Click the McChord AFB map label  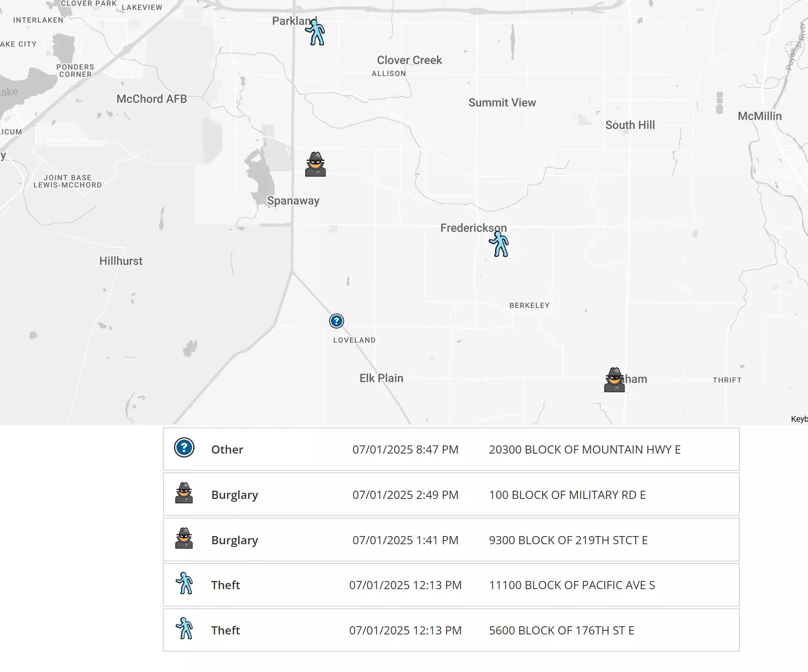point(152,99)
